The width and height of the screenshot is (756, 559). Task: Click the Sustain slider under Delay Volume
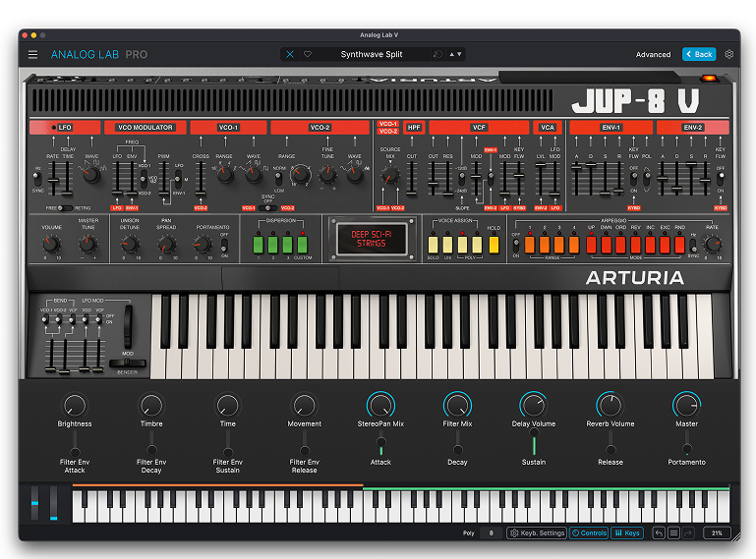(534, 441)
